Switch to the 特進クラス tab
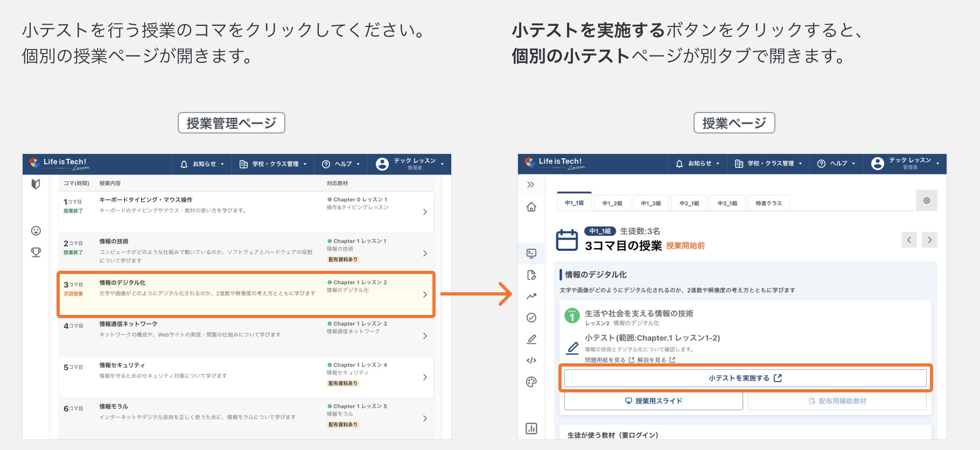Image resolution: width=980 pixels, height=450 pixels. tap(768, 203)
